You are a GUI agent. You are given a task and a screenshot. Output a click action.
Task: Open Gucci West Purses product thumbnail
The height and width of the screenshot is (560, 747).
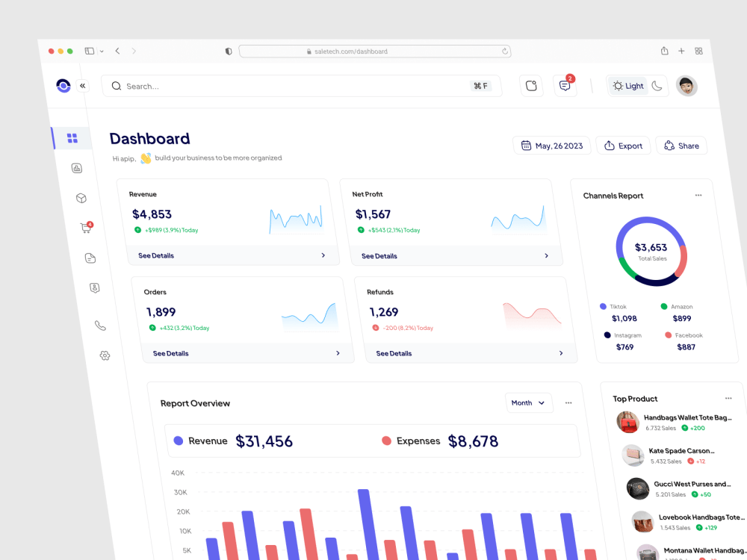638,488
